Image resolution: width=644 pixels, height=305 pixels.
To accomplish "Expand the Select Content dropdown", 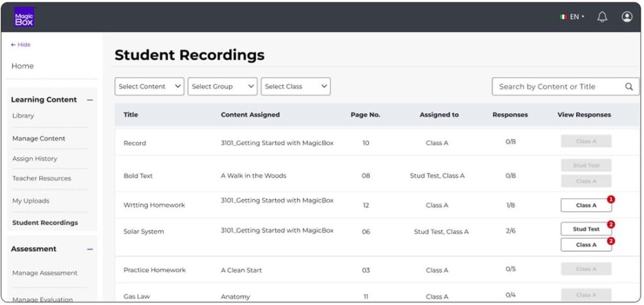I will [x=149, y=87].
